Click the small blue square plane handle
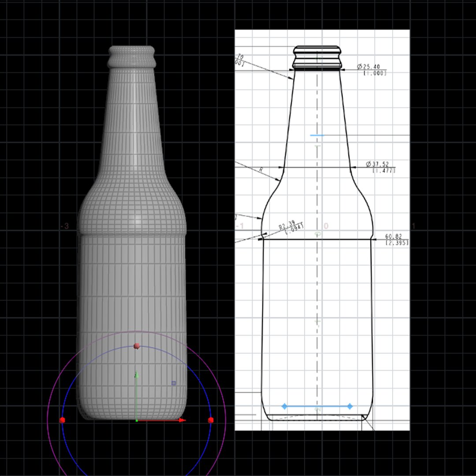The image size is (476, 476). pos(174,383)
